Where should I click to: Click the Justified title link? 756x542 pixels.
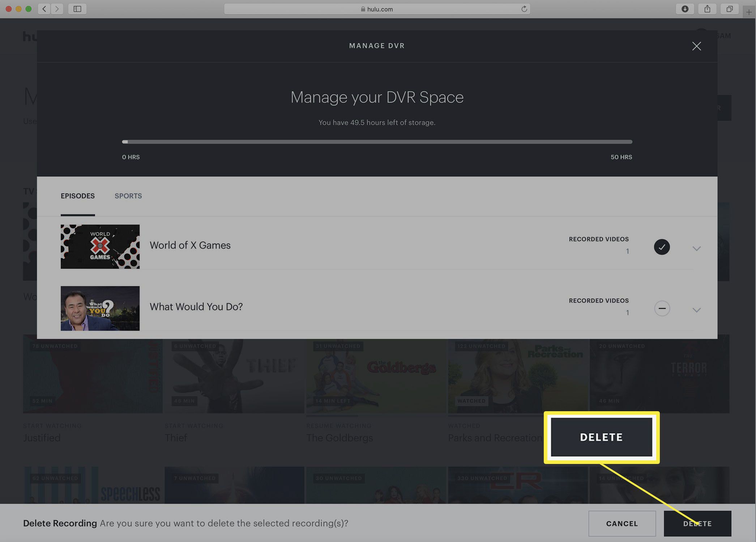click(42, 438)
